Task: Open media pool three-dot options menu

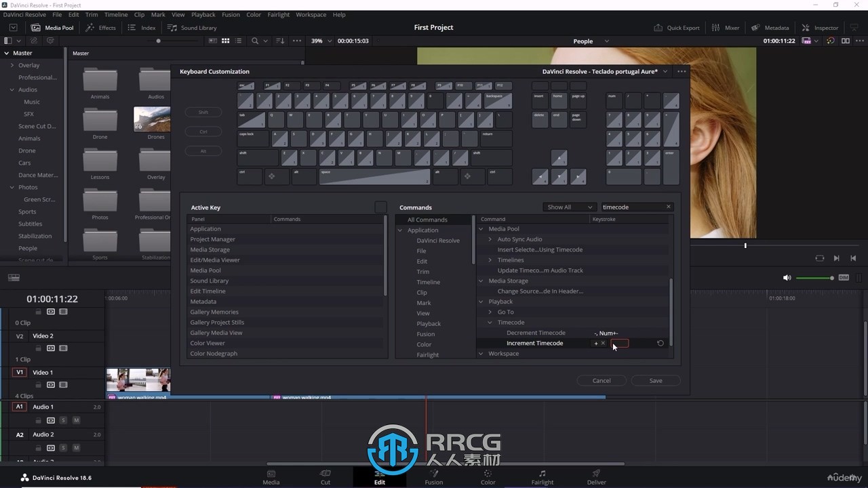Action: tap(297, 41)
